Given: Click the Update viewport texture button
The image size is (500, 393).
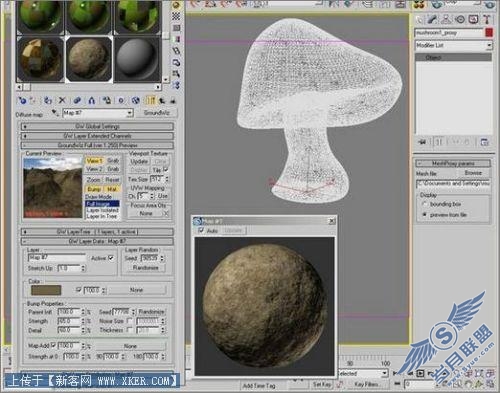Looking at the screenshot, I should click(x=139, y=161).
